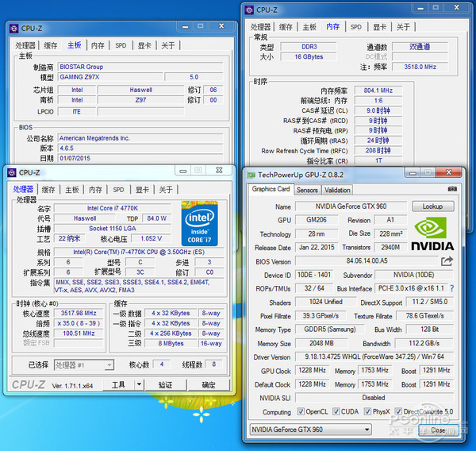Click the Socket 1150 LGA field

(x=113, y=229)
